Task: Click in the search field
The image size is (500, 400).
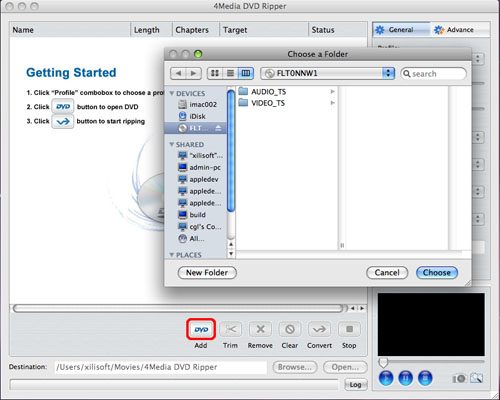Action: pos(434,73)
